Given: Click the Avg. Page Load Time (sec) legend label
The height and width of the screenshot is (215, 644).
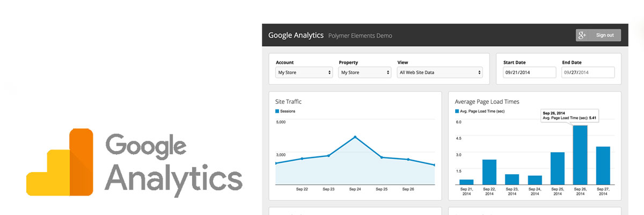Looking at the screenshot, I should (482, 111).
